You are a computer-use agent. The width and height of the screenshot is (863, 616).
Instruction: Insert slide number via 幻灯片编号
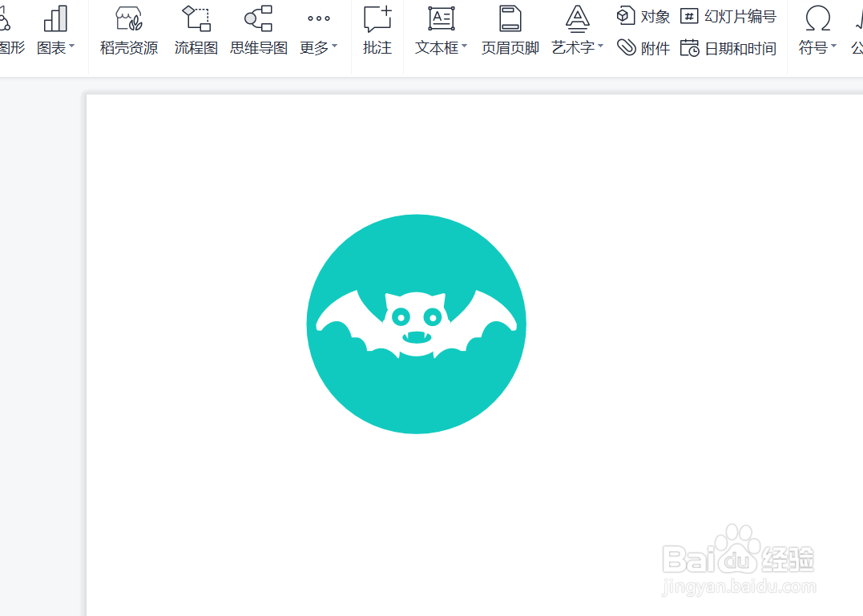pyautogui.click(x=728, y=17)
